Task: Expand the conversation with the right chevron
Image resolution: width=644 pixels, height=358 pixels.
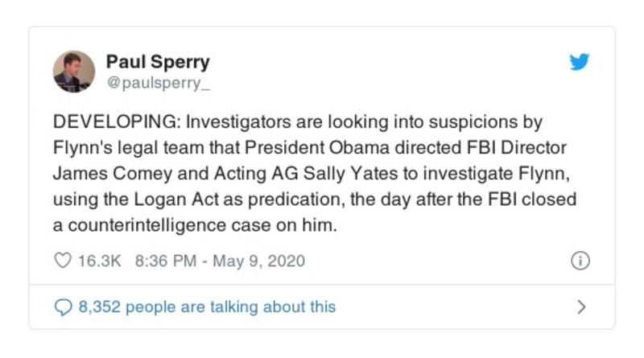Action: (582, 307)
